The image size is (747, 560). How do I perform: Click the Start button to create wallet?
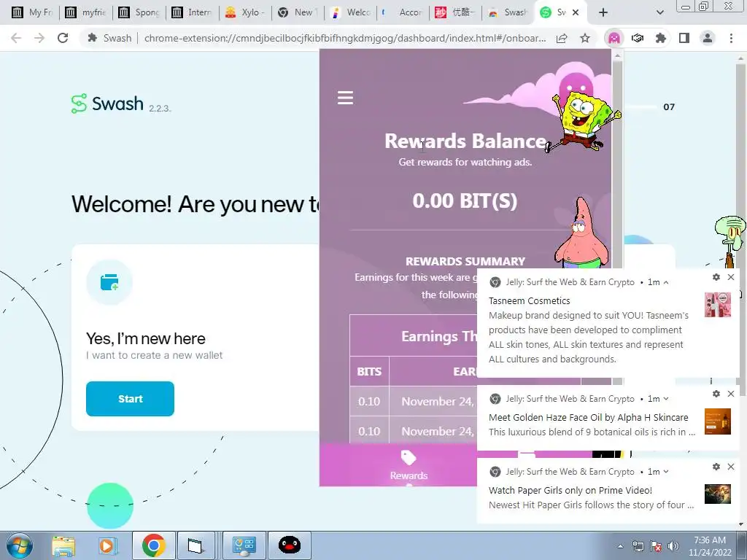130,399
